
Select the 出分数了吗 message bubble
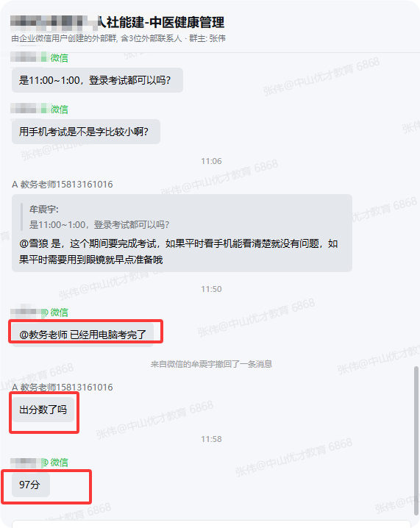(x=43, y=410)
